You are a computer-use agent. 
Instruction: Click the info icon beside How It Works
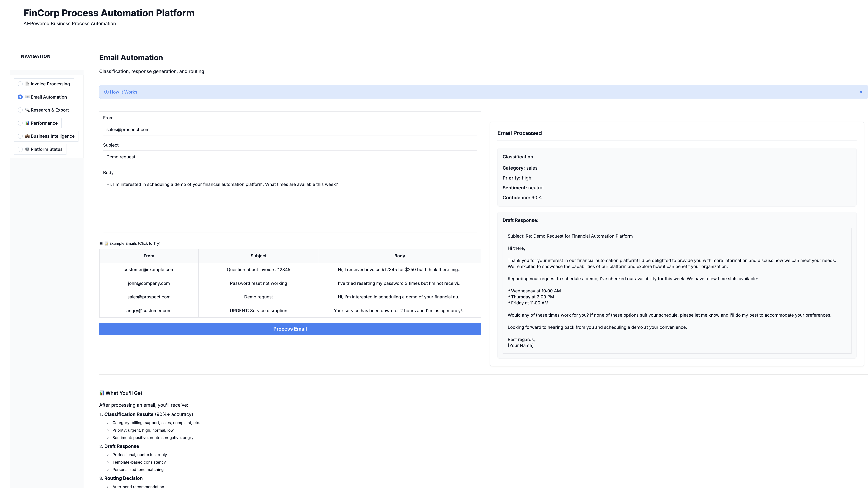[107, 92]
